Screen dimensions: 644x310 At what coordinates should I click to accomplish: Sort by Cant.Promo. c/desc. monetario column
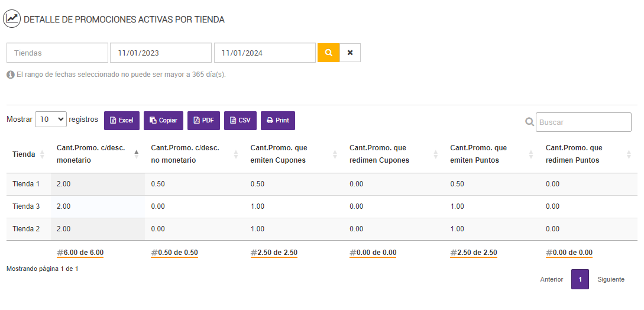(90, 154)
